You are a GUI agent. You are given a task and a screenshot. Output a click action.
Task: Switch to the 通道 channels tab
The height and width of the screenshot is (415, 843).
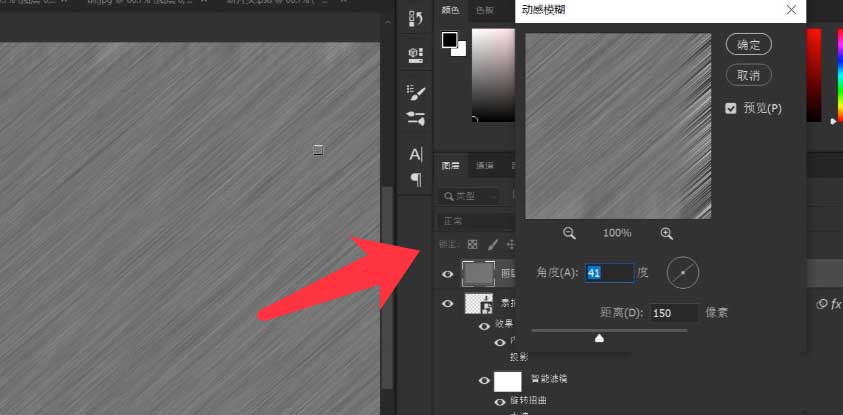pyautogui.click(x=484, y=166)
